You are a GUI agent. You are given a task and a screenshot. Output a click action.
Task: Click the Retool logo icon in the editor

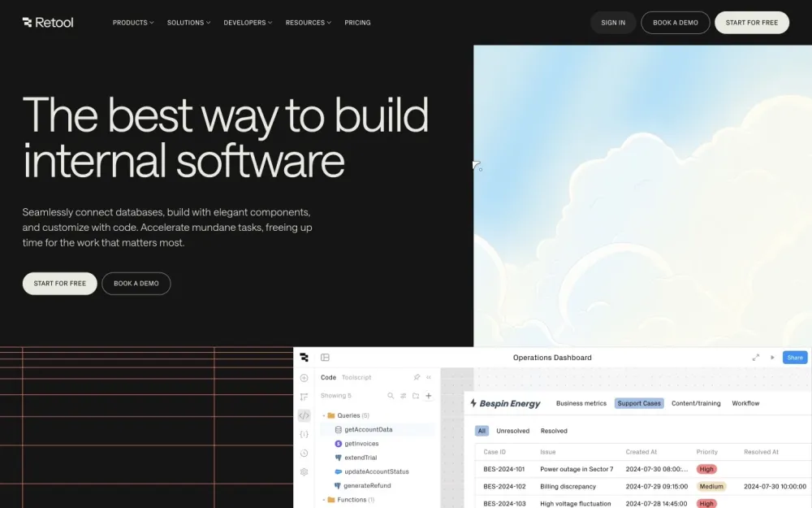pos(304,357)
